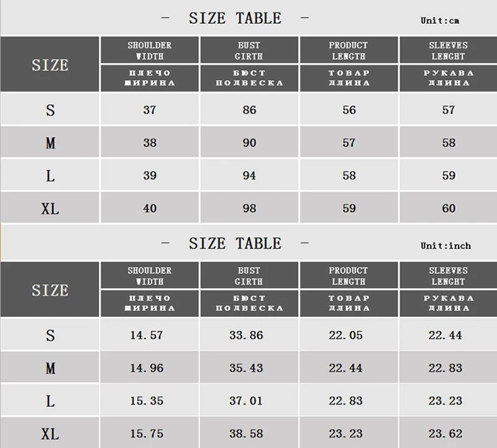This screenshot has height=448, width=497.
Task: Click the top 'SIZE TABLE' title
Action: click(235, 18)
